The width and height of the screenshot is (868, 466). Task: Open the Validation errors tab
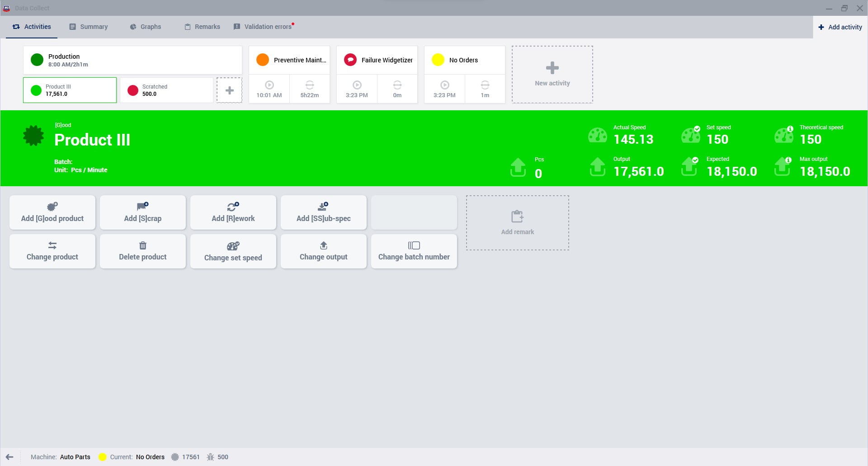coord(263,27)
